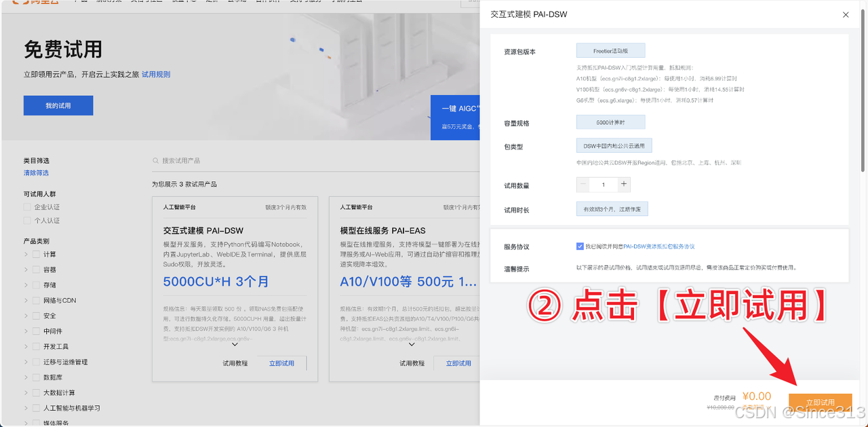This screenshot has height=427, width=868.
Task: Tick the 网络与CDN category checkbox
Action: pyautogui.click(x=36, y=300)
